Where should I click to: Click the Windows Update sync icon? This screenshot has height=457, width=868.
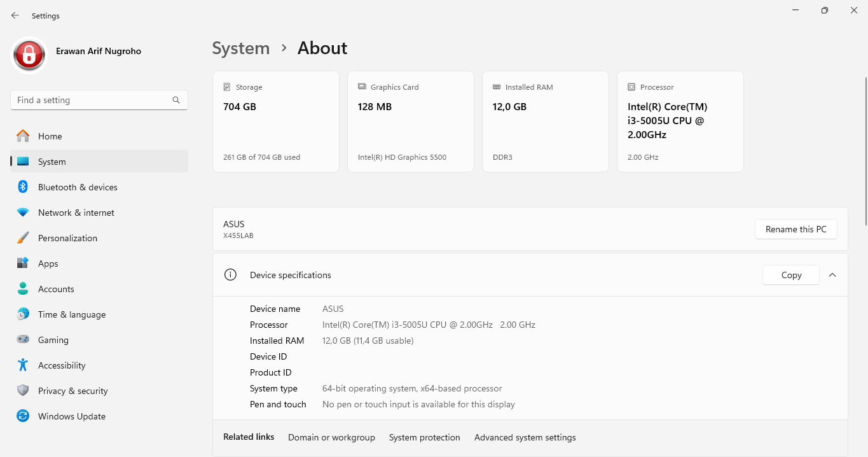pyautogui.click(x=23, y=416)
